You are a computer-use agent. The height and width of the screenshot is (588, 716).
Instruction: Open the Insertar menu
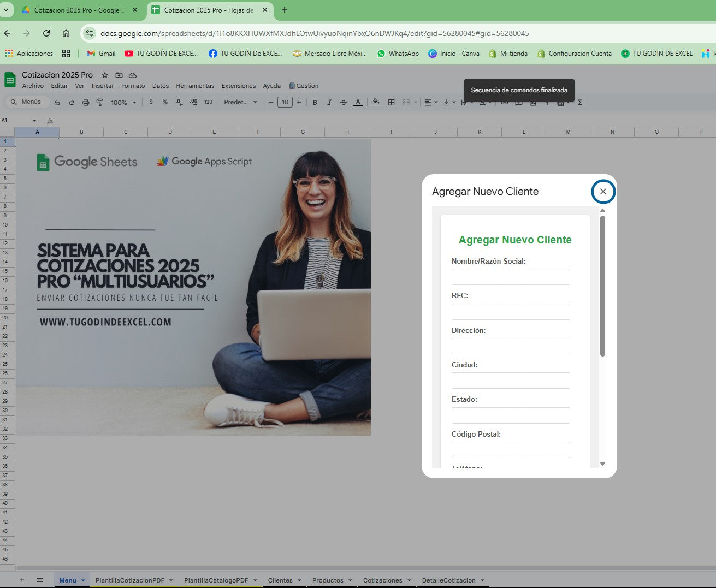(x=103, y=86)
